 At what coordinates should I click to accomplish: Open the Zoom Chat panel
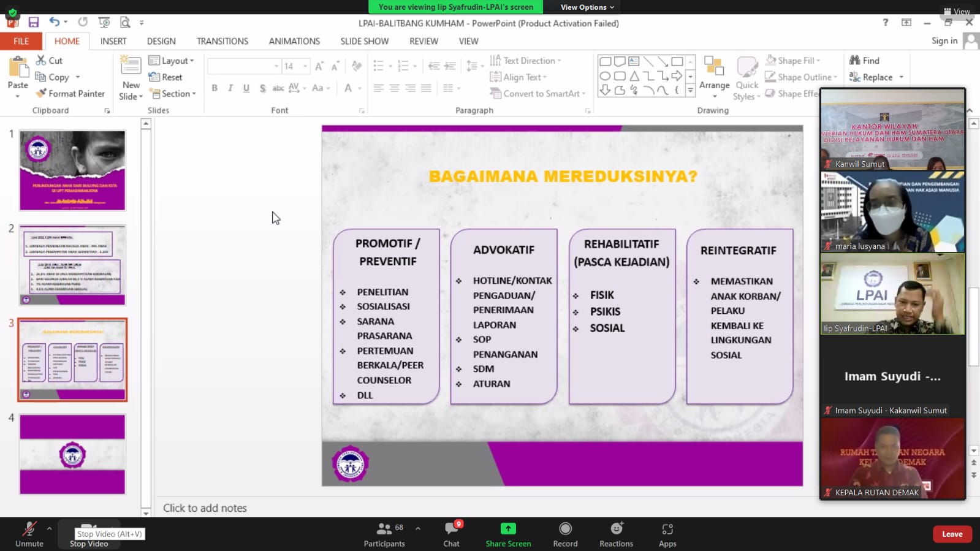click(452, 534)
